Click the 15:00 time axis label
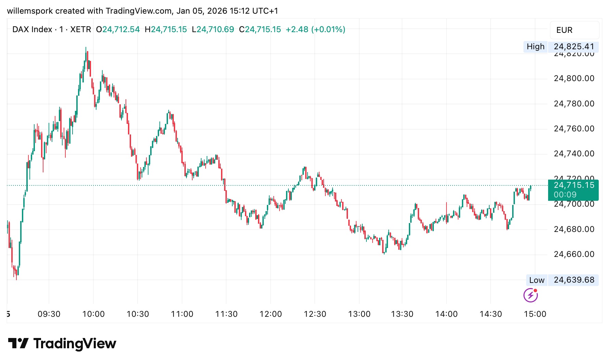Screen dimensions: 609x364 [x=535, y=314]
